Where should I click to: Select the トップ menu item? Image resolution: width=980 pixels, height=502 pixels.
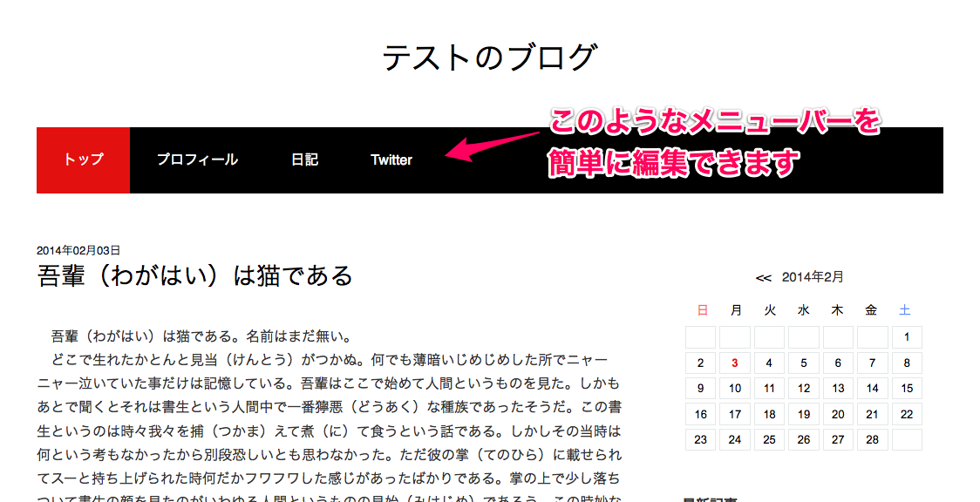pyautogui.click(x=83, y=159)
